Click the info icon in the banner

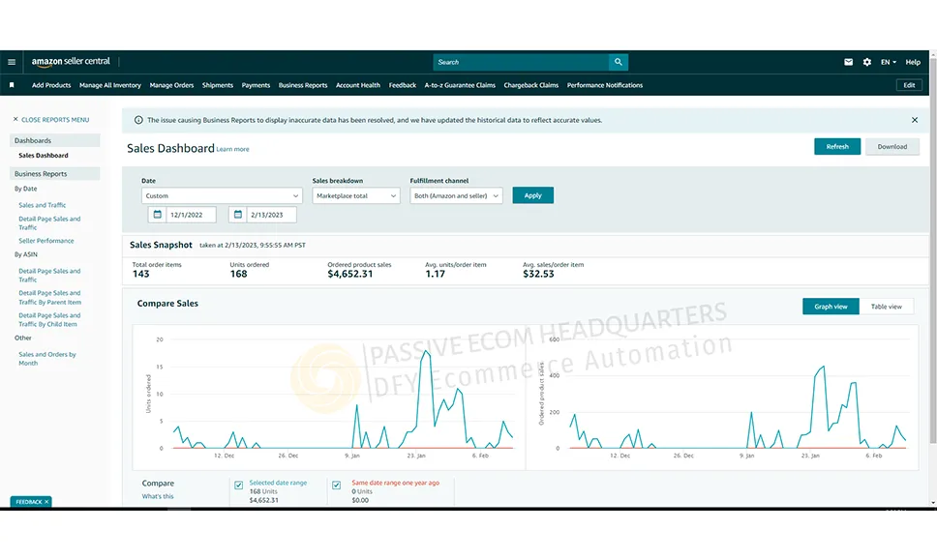coord(138,120)
